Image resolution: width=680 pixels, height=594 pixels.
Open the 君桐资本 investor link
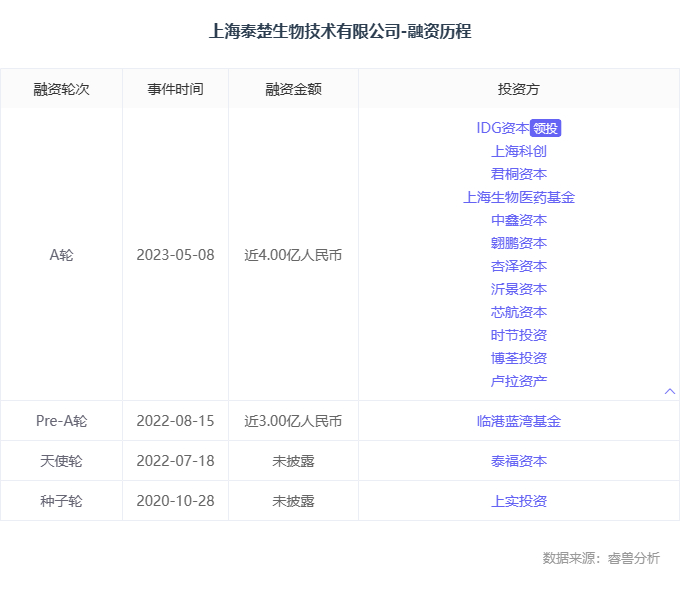[519, 174]
